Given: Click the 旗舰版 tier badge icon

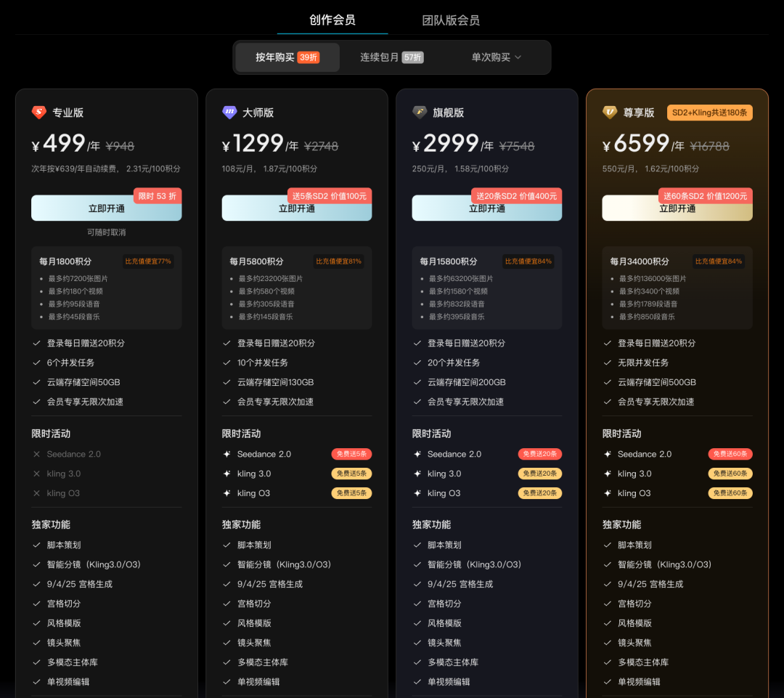Looking at the screenshot, I should click(420, 113).
